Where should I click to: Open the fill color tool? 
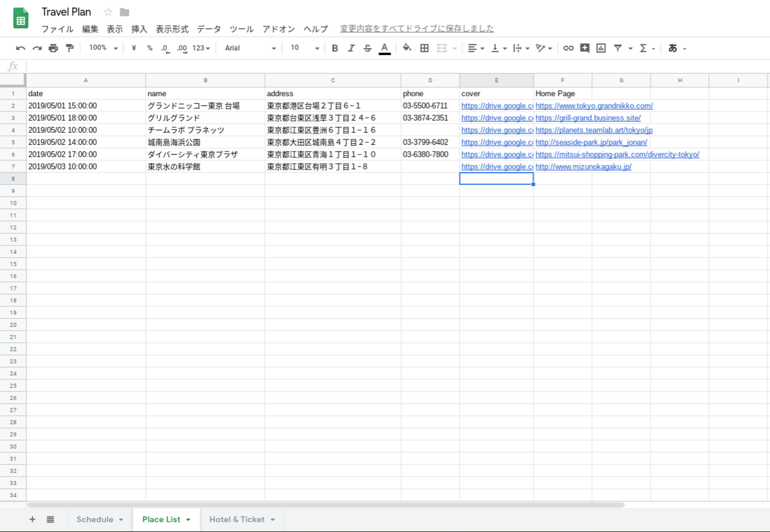pos(407,48)
